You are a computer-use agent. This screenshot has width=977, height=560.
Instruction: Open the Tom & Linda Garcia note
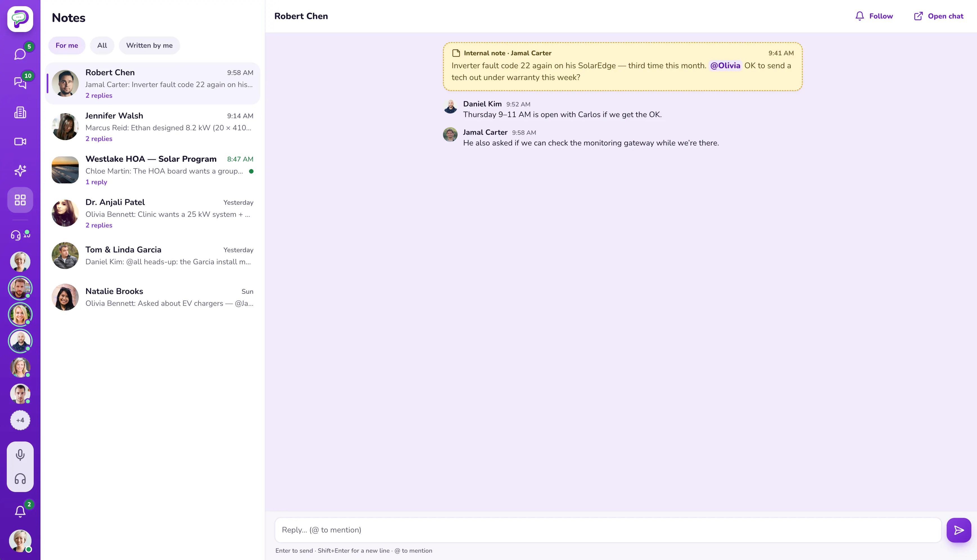point(153,255)
